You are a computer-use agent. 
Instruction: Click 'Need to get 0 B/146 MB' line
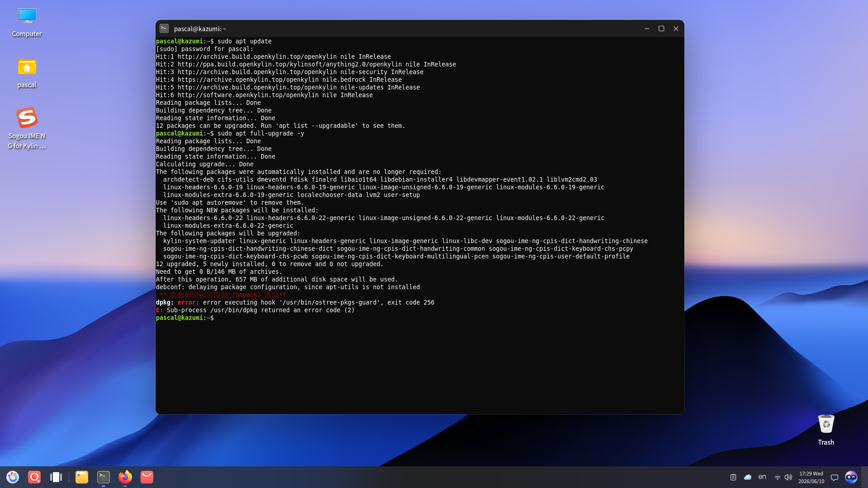(x=219, y=272)
